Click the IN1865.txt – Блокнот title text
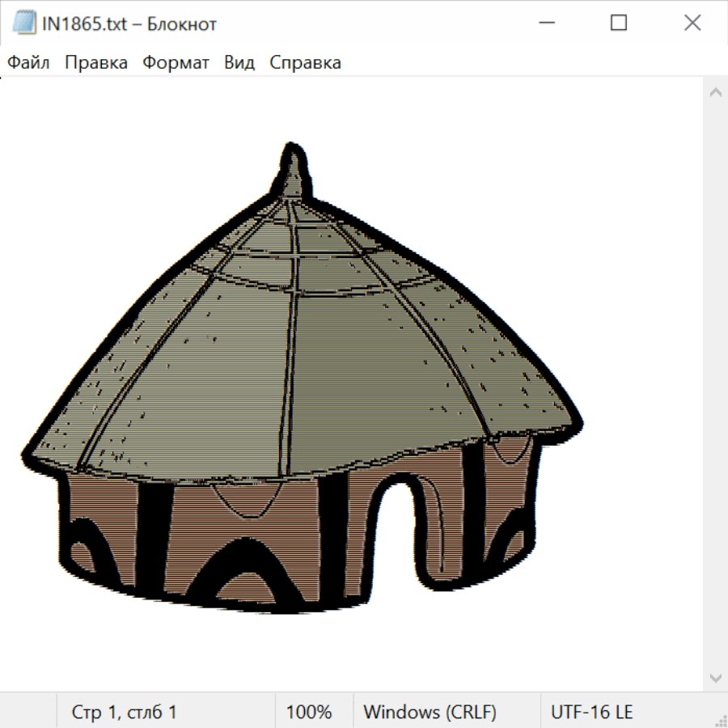Image resolution: width=728 pixels, height=728 pixels. (129, 24)
